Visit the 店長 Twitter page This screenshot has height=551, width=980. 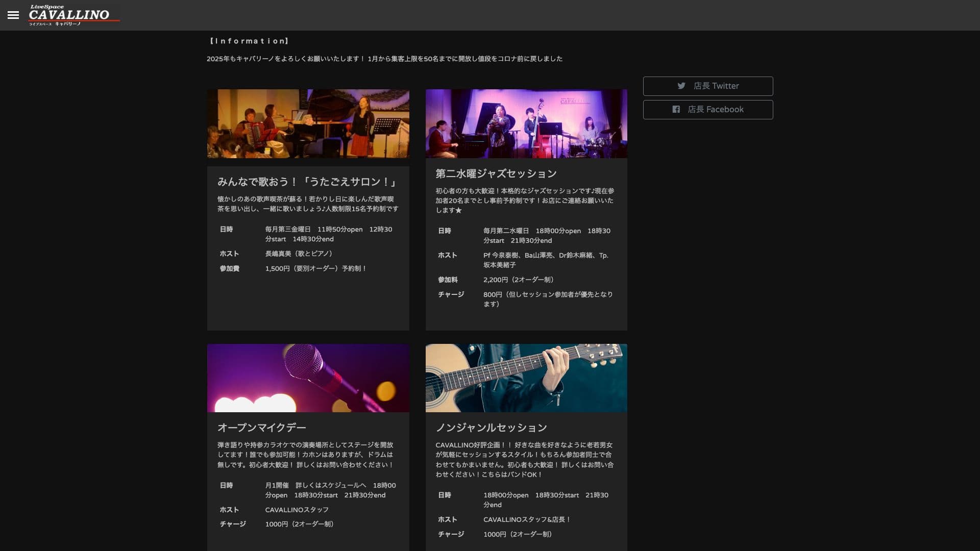[x=708, y=86]
